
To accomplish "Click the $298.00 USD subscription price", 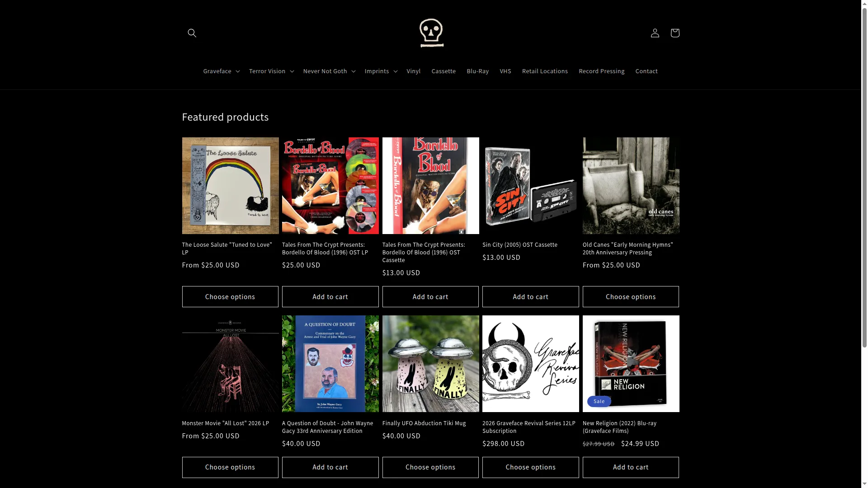I will 504,444.
